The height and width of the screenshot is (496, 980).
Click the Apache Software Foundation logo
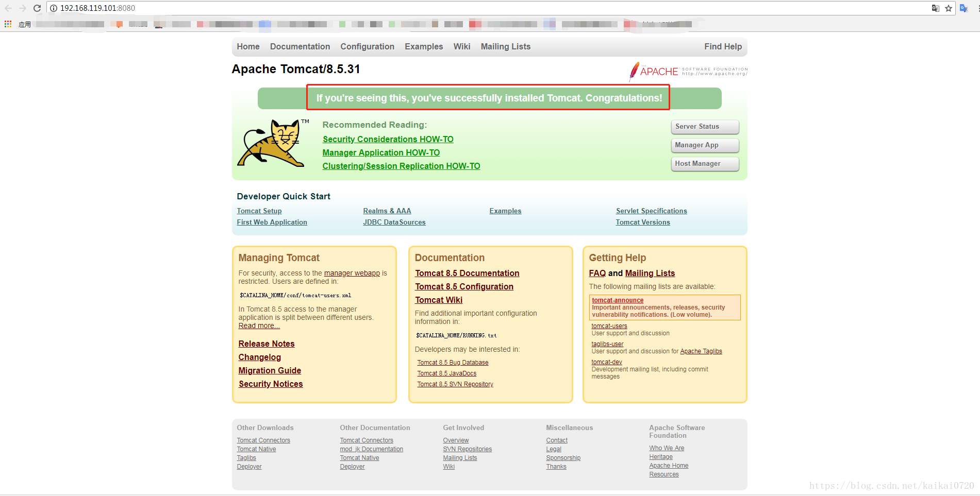coord(688,72)
